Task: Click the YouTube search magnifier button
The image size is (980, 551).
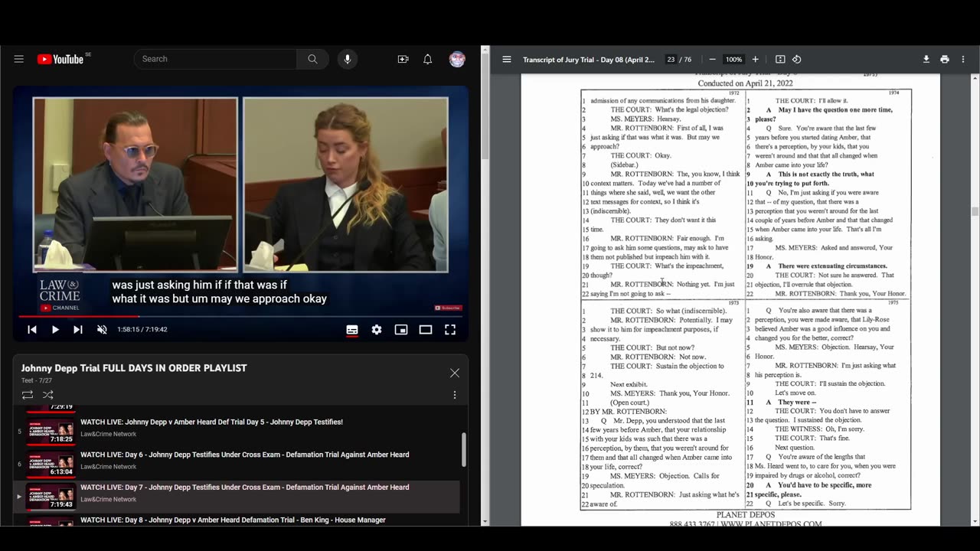Action: (312, 59)
